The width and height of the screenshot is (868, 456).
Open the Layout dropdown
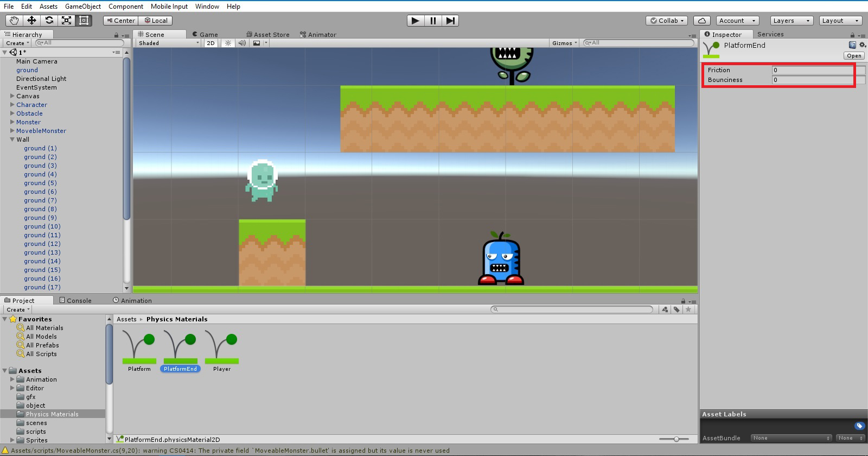coord(840,21)
